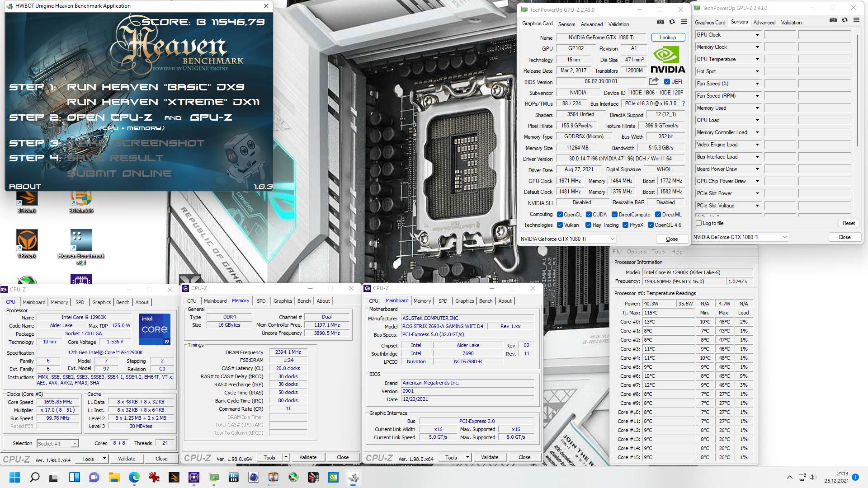Open the hamburger menu in left GPU-Z window

pos(684,22)
